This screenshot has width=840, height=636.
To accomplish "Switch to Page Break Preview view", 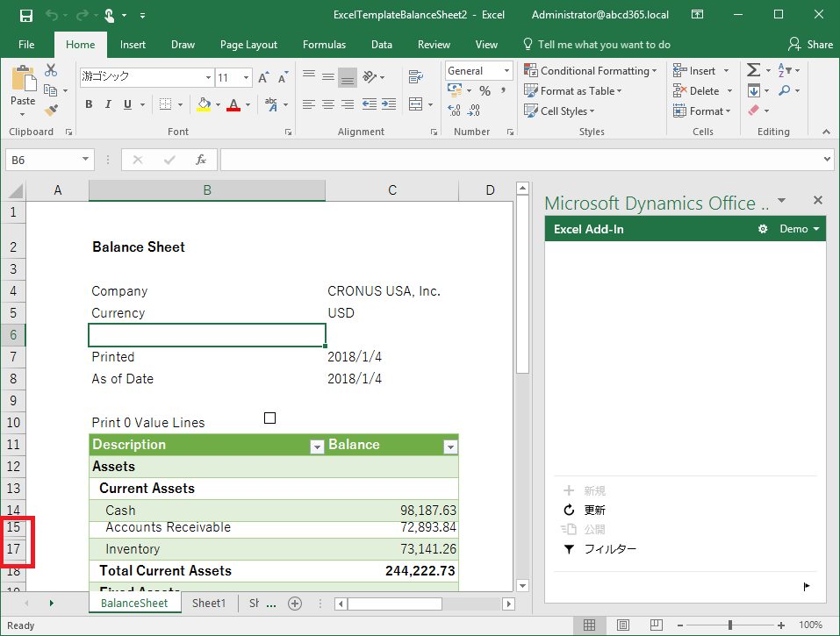I will tap(657, 625).
